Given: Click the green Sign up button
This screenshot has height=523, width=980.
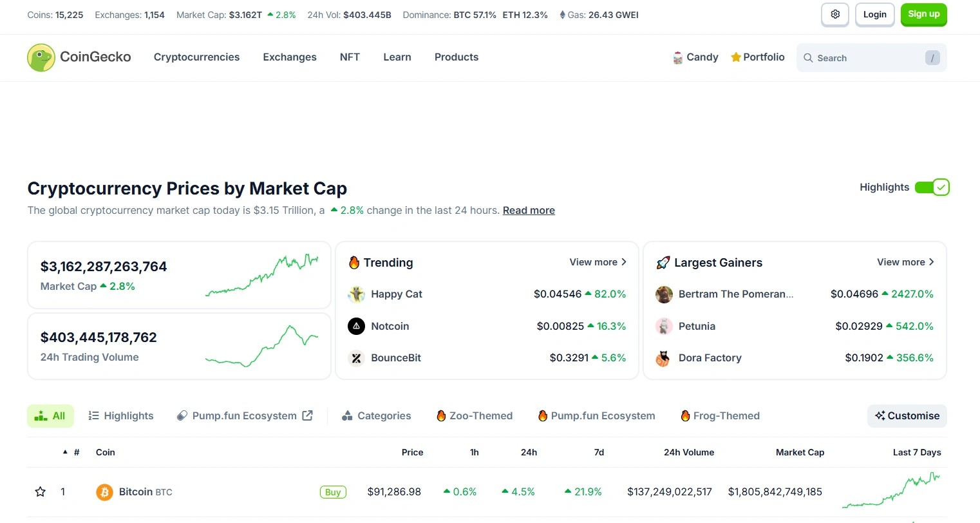Looking at the screenshot, I should pyautogui.click(x=923, y=14).
